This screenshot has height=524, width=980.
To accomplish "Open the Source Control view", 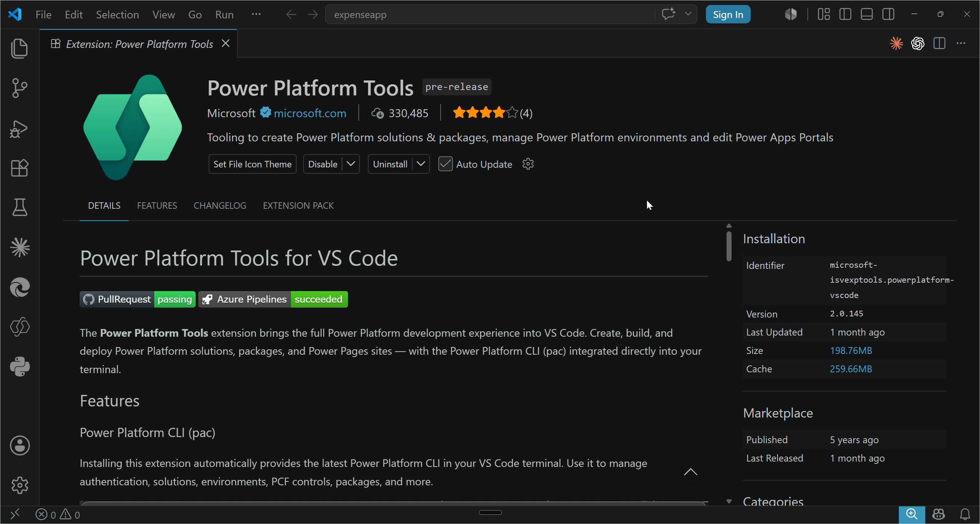I will (x=20, y=88).
